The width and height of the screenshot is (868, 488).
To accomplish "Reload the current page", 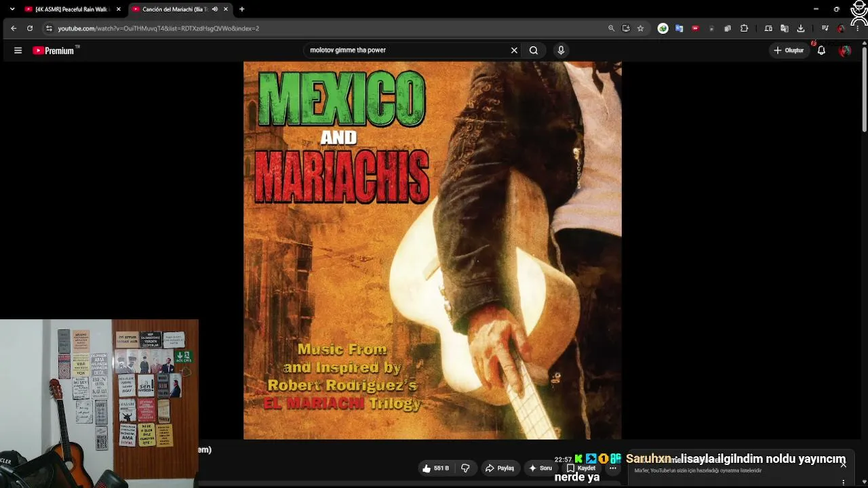I will pos(30,28).
